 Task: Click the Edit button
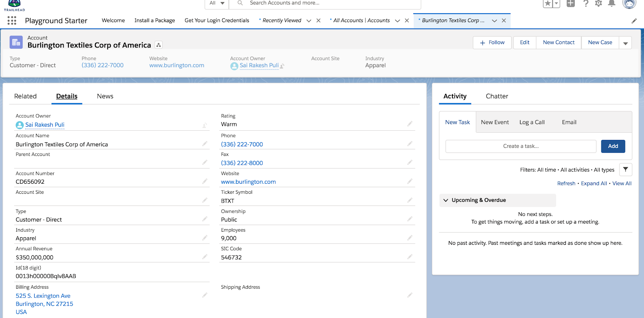click(x=524, y=43)
